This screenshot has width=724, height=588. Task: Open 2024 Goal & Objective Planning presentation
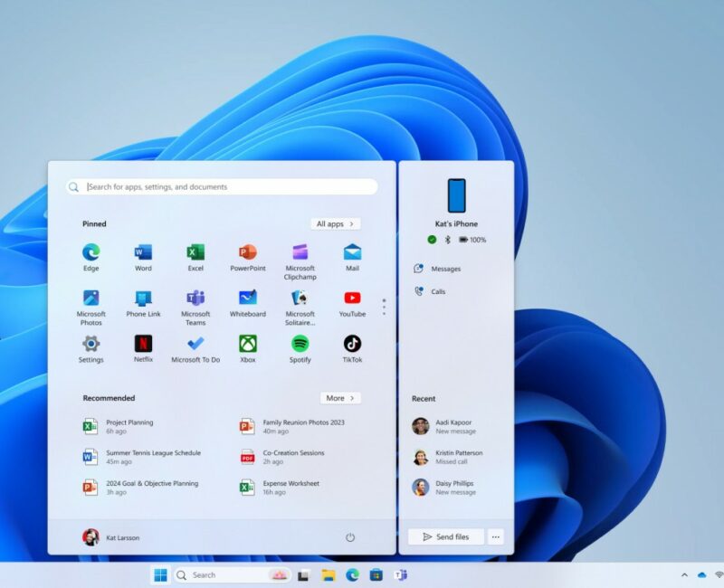[x=140, y=488]
